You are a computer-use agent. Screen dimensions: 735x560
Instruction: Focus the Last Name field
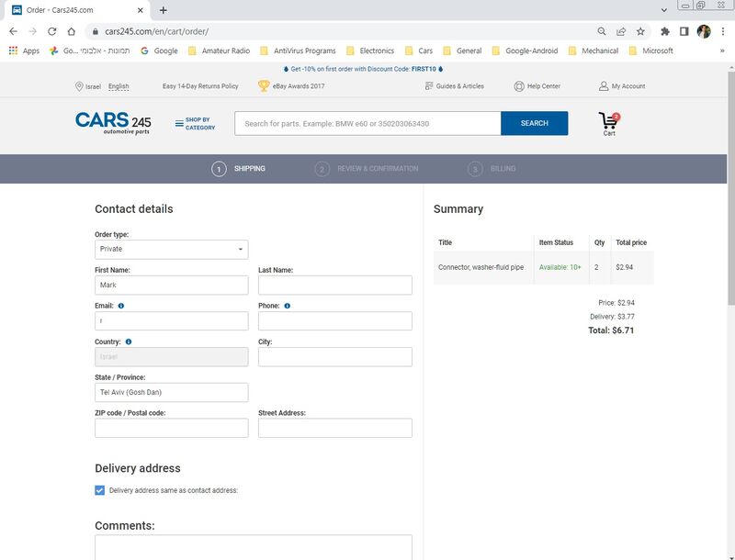335,286
